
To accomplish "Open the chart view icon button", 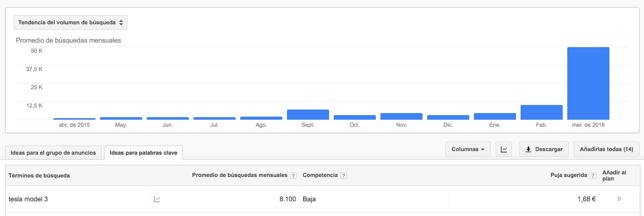I will pyautogui.click(x=504, y=149).
